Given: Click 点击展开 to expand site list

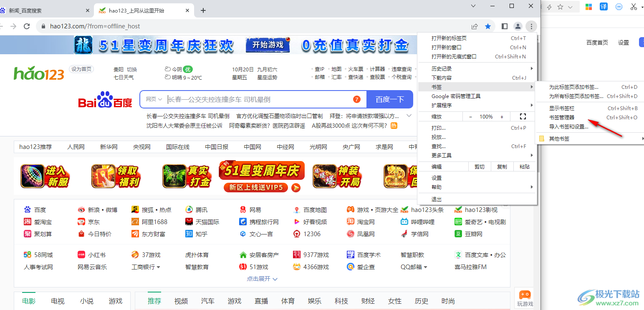Looking at the screenshot, I should 262,279.
